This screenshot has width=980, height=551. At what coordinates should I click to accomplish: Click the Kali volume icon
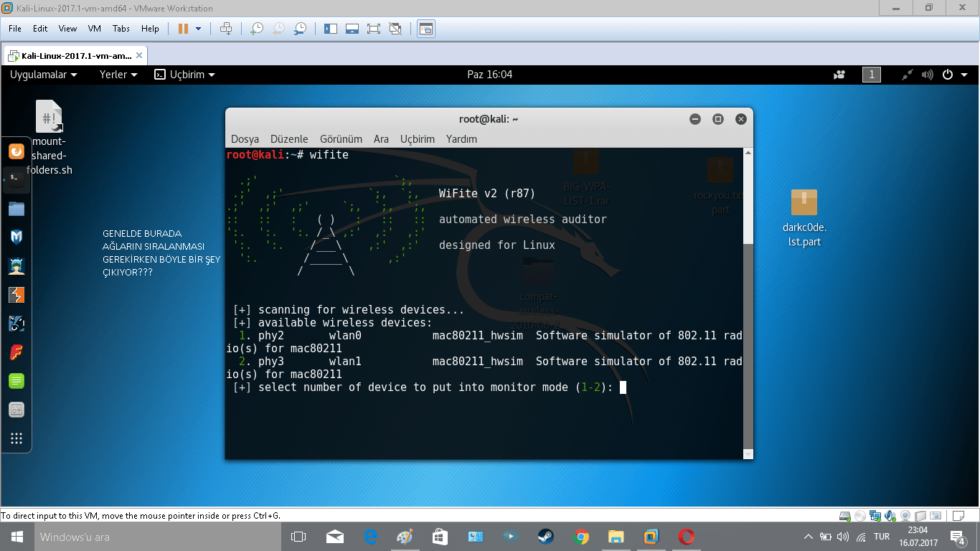[x=928, y=75]
